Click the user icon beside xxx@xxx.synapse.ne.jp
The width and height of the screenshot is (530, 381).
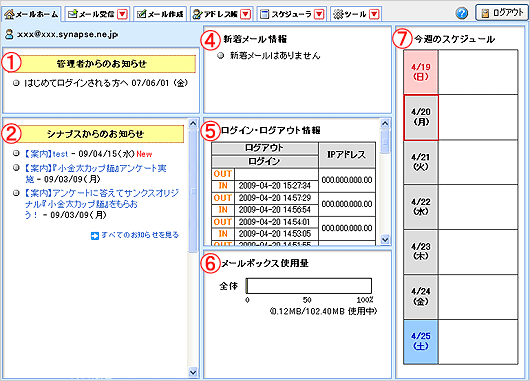point(9,34)
